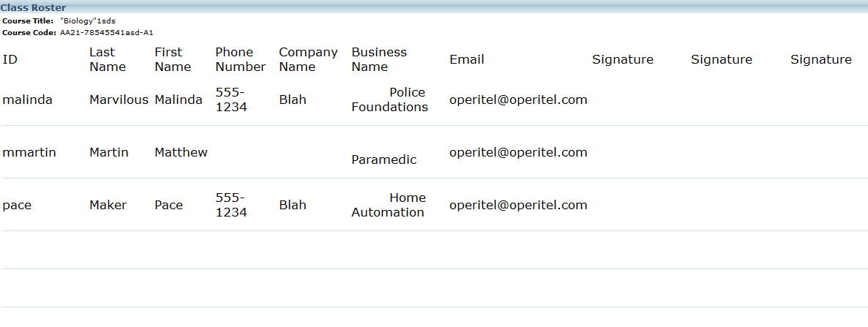Click the Phone Number column header
This screenshot has height=327, width=868.
240,59
